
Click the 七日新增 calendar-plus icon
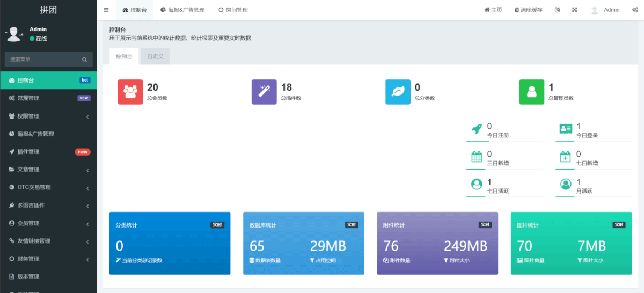566,157
